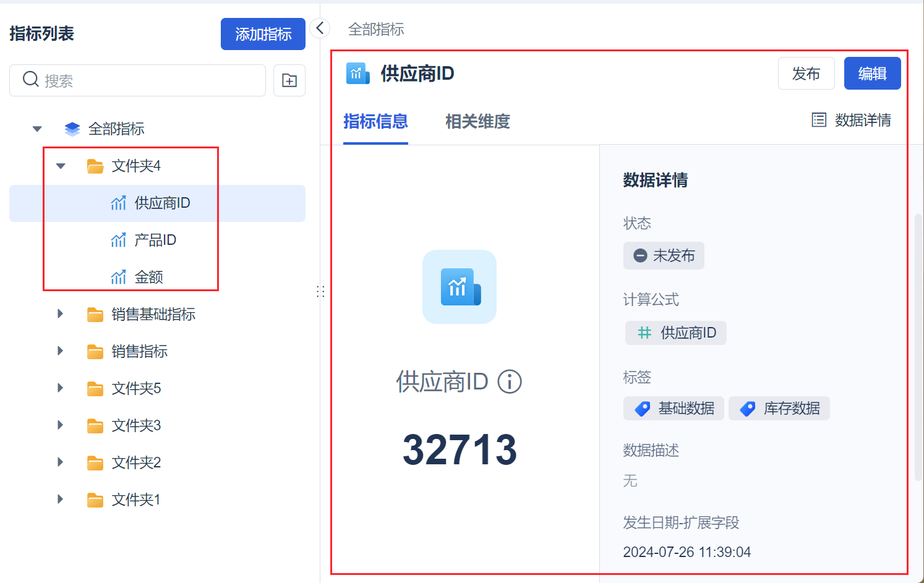Click the 编辑 button
The width and height of the screenshot is (924, 583).
coord(873,74)
